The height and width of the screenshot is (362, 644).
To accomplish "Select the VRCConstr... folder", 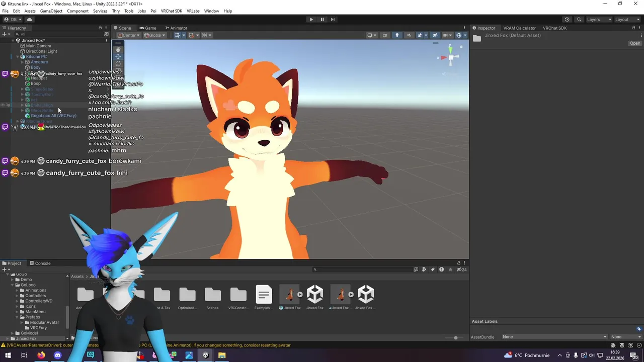I will [x=238, y=297].
